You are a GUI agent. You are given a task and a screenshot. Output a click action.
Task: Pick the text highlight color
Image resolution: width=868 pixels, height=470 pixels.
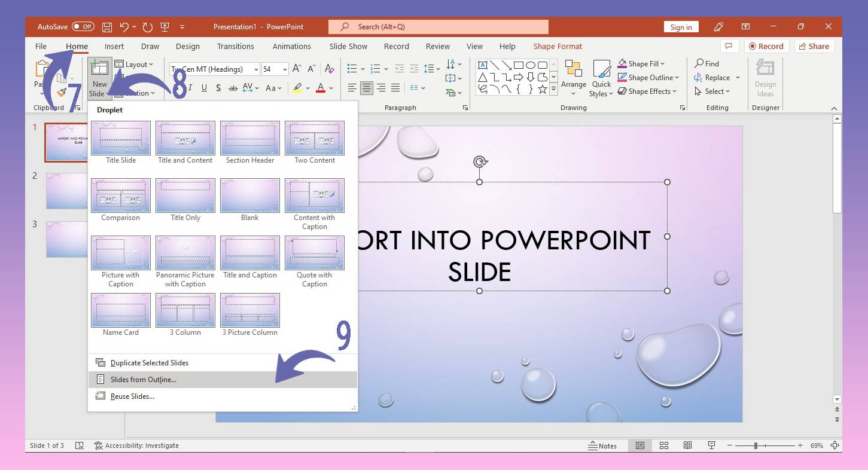click(297, 88)
